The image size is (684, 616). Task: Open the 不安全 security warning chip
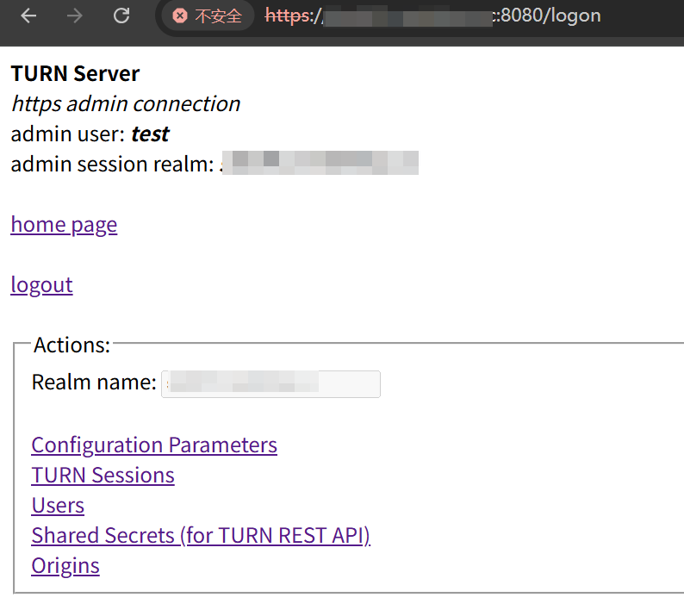pyautogui.click(x=207, y=16)
